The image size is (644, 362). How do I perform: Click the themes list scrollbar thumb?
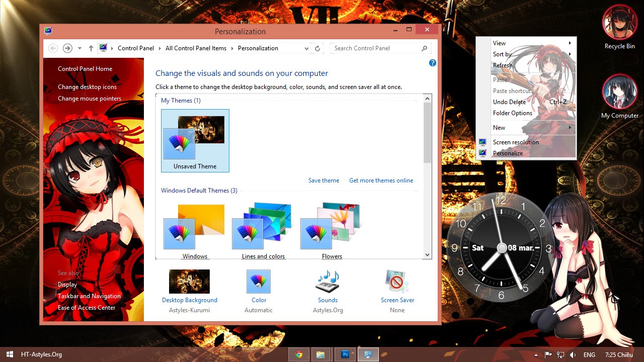(x=428, y=133)
